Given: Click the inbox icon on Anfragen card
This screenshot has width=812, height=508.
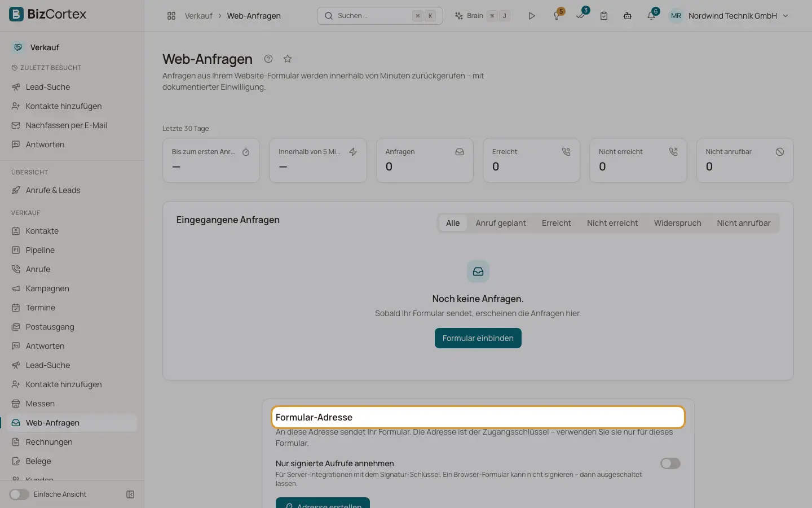Looking at the screenshot, I should pyautogui.click(x=460, y=152).
